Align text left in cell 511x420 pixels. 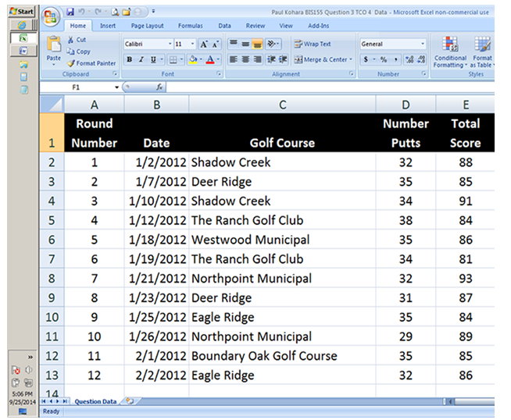234,59
